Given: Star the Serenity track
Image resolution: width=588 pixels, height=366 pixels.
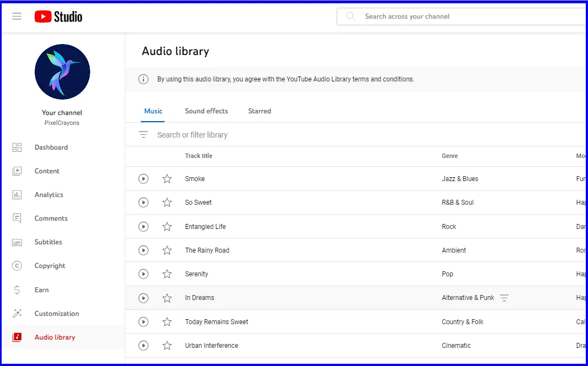Looking at the screenshot, I should [x=167, y=274].
